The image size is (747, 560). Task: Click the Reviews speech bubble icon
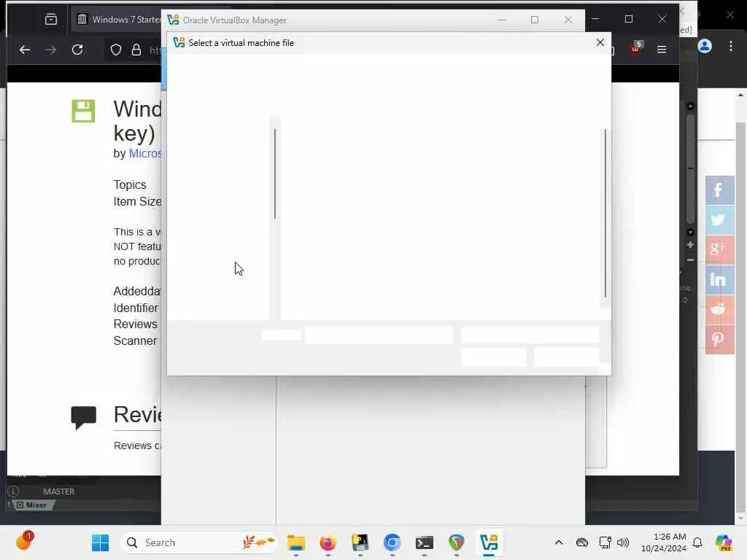(83, 418)
